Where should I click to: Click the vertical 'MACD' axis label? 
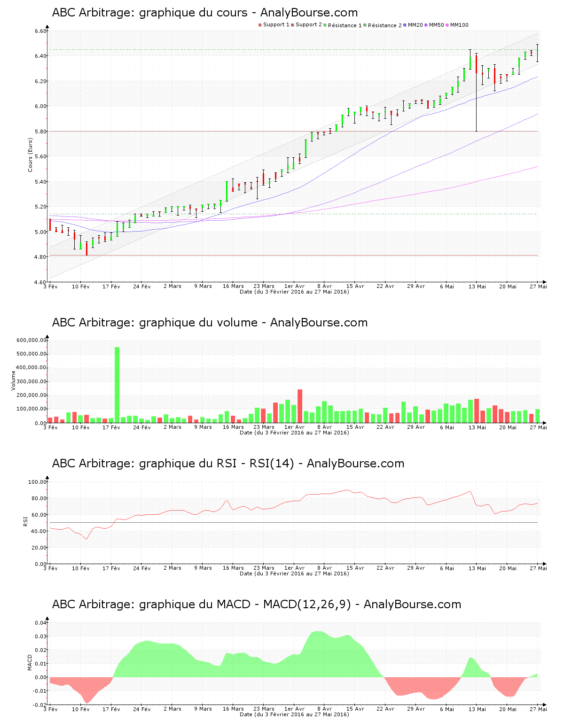coord(30,662)
